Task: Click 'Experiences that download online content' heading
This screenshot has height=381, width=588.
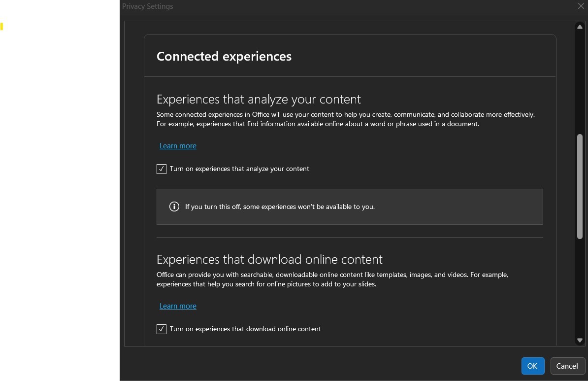Action: tap(269, 259)
